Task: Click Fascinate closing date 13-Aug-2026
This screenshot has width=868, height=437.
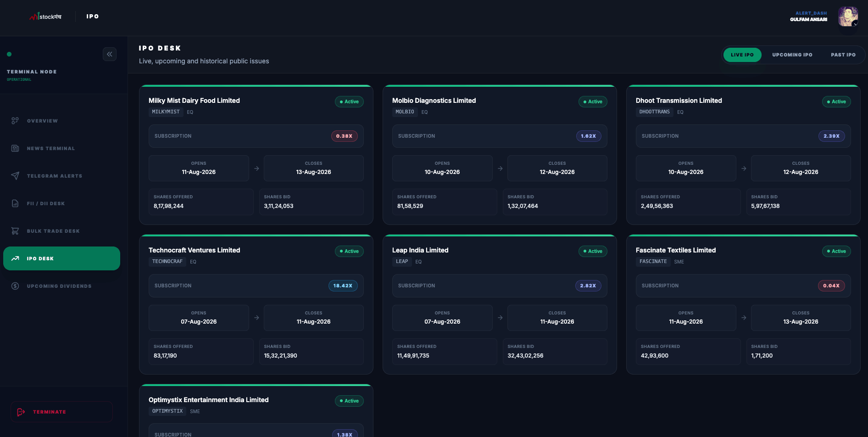Action: tap(801, 322)
